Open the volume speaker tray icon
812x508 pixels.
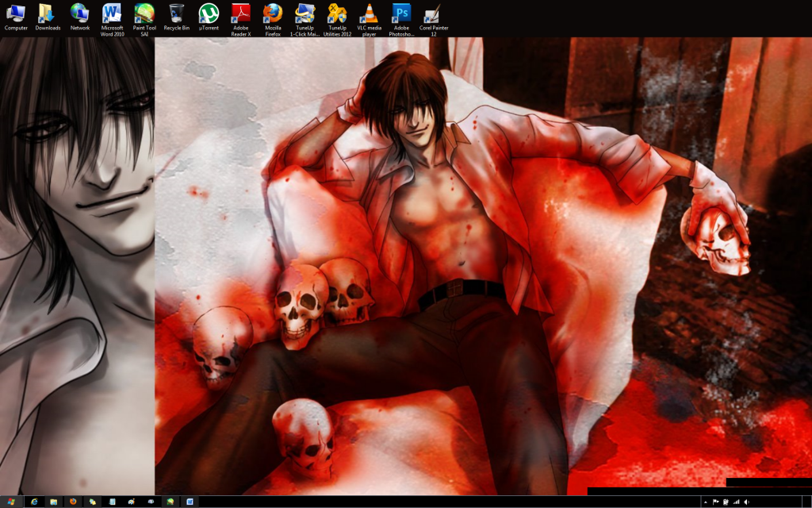(747, 502)
